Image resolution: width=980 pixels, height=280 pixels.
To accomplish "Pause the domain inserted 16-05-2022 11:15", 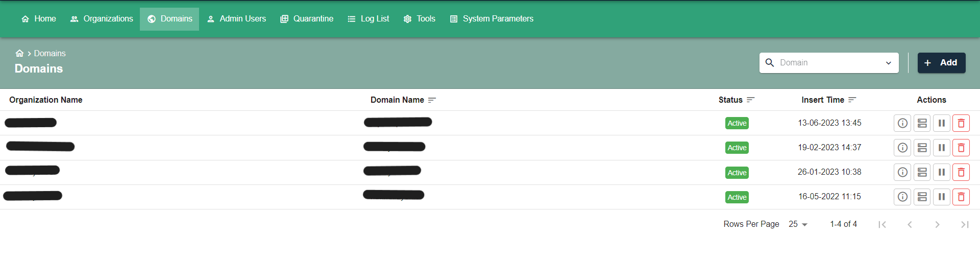I will (942, 197).
